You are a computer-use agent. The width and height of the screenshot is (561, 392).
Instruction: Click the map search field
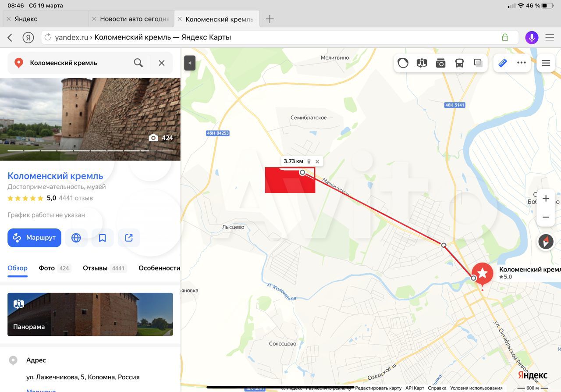pos(79,63)
